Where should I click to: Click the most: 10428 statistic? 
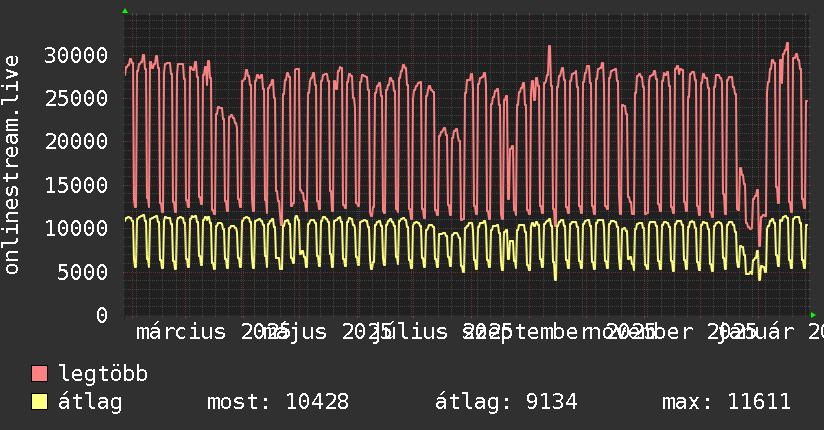278,402
